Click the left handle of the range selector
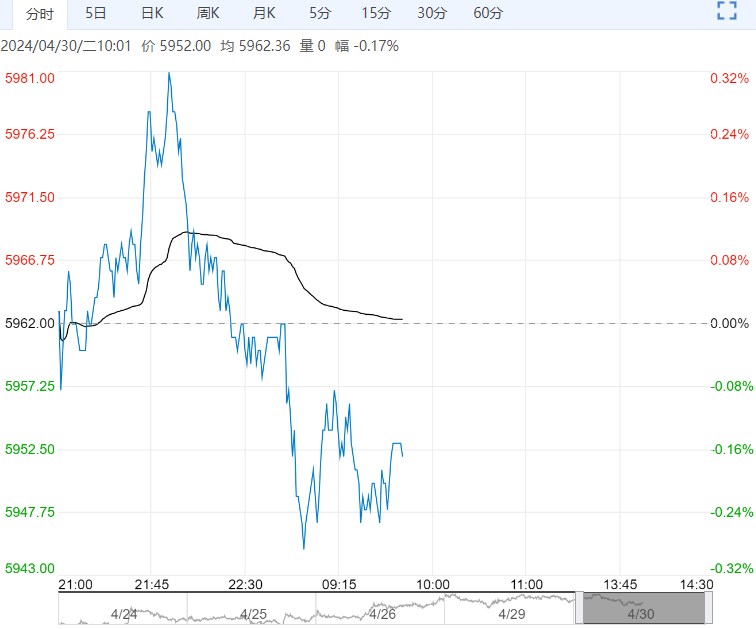 tap(579, 608)
